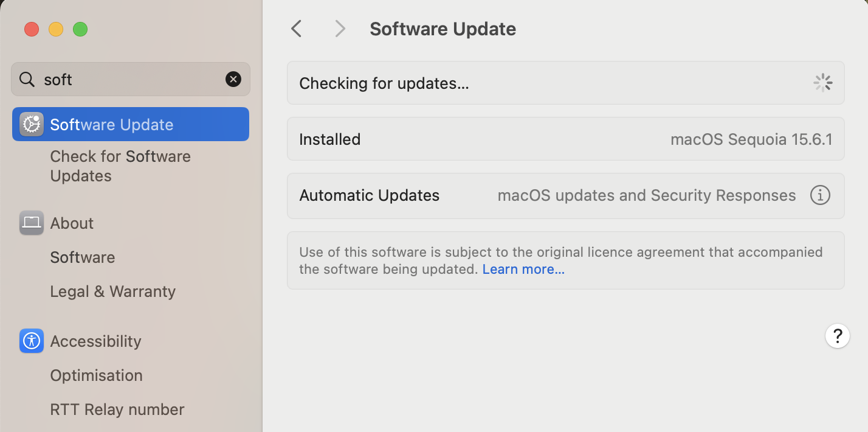The width and height of the screenshot is (868, 432).
Task: Click the forward navigation arrow
Action: point(339,29)
